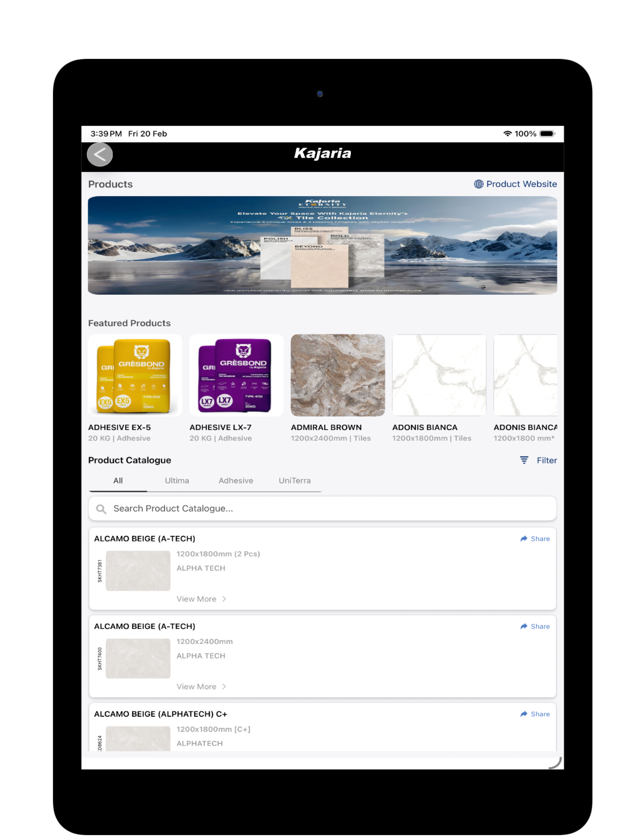
Task: Open tile thumbnail for SKU SKHT7381
Action: click(138, 571)
